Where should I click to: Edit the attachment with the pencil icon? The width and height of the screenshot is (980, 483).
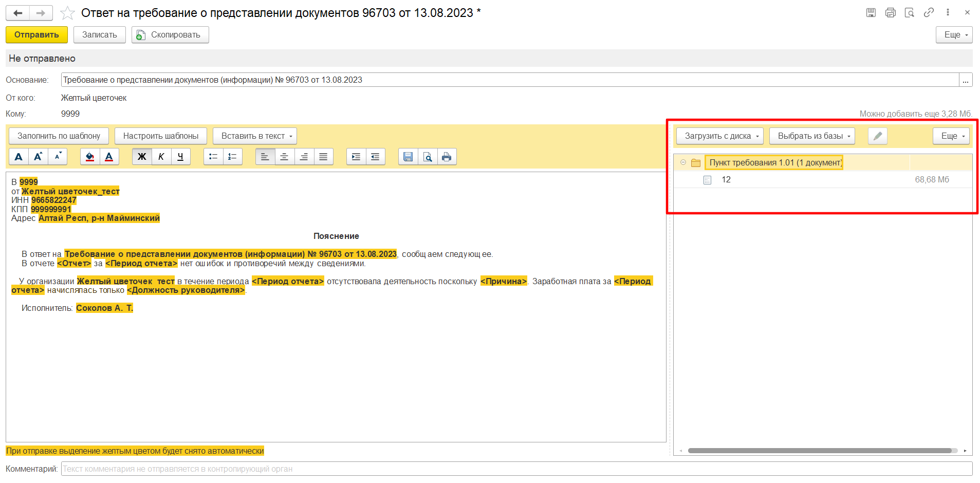tap(878, 136)
